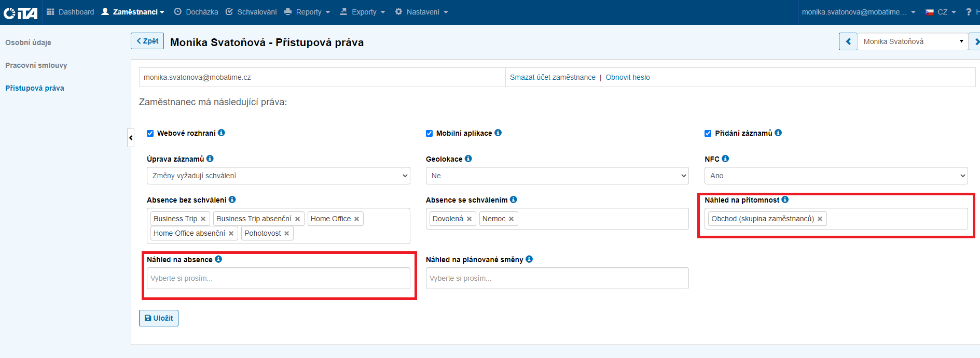Image resolution: width=980 pixels, height=358 pixels.
Task: Click info icon next to Náhled na absence
Action: 218,259
